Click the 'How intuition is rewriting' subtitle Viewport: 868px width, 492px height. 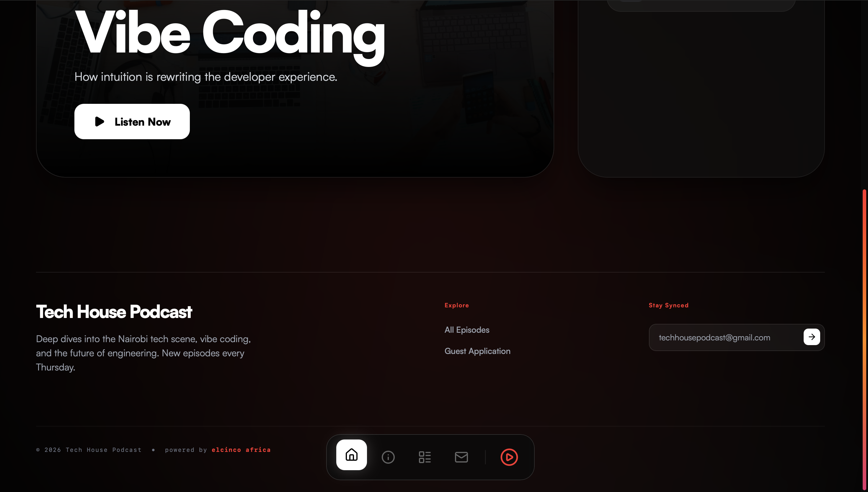click(x=205, y=77)
